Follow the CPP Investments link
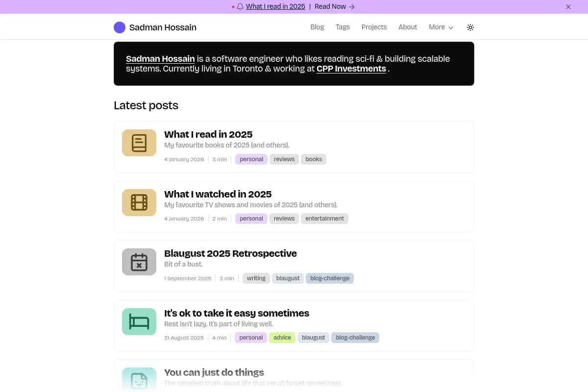This screenshot has width=588, height=392. click(x=351, y=69)
